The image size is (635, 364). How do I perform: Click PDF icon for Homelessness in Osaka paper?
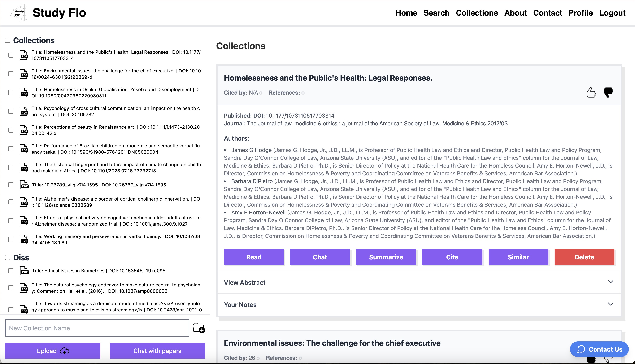click(x=24, y=93)
